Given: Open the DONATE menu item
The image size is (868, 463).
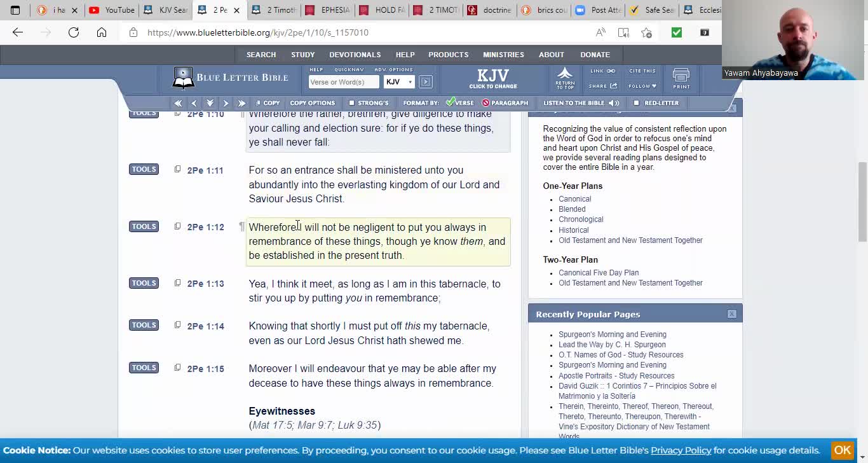Looking at the screenshot, I should coord(595,55).
